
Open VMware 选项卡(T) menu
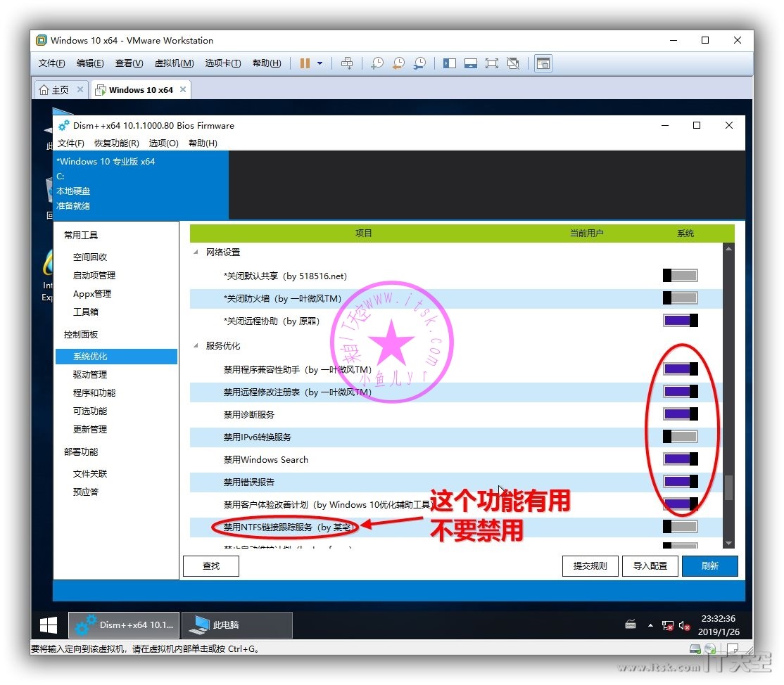coord(223,63)
